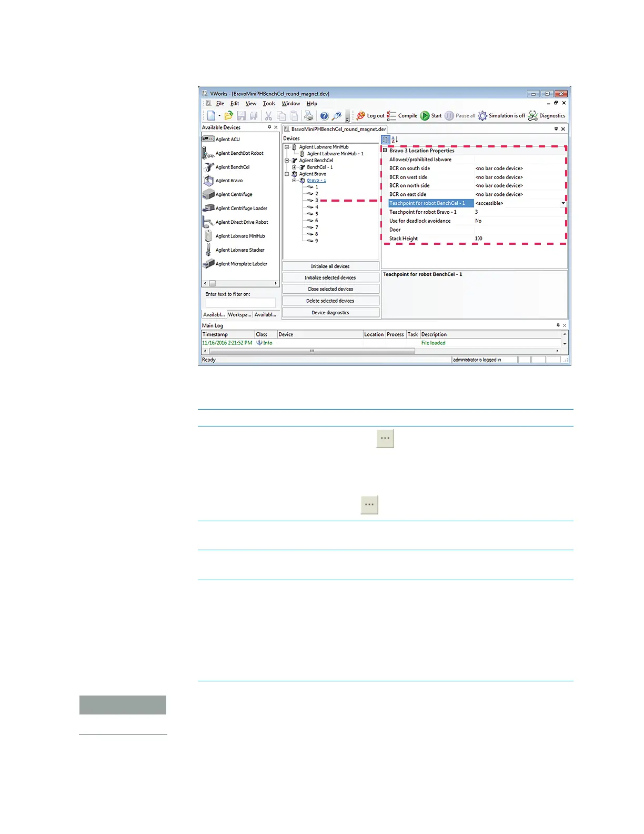Click the Open folder toolbar icon
Screen dimensions: 644x834
[228, 116]
